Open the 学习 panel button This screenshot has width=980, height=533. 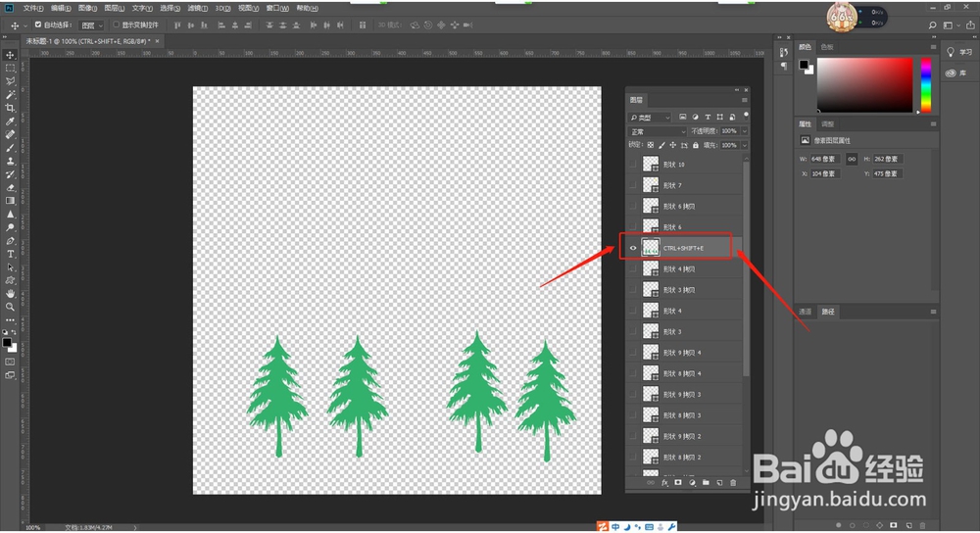(958, 52)
